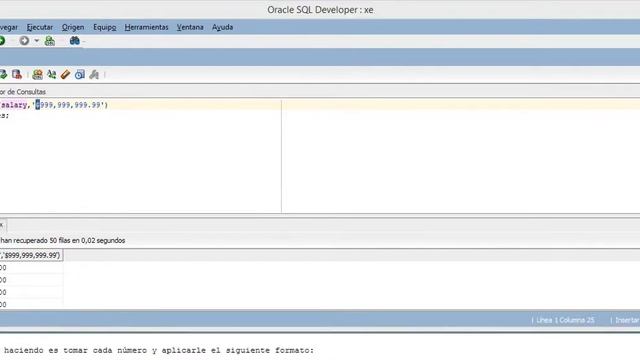The height and width of the screenshot is (360, 640).
Task: Click the eraser clear icon
Action: point(65,74)
